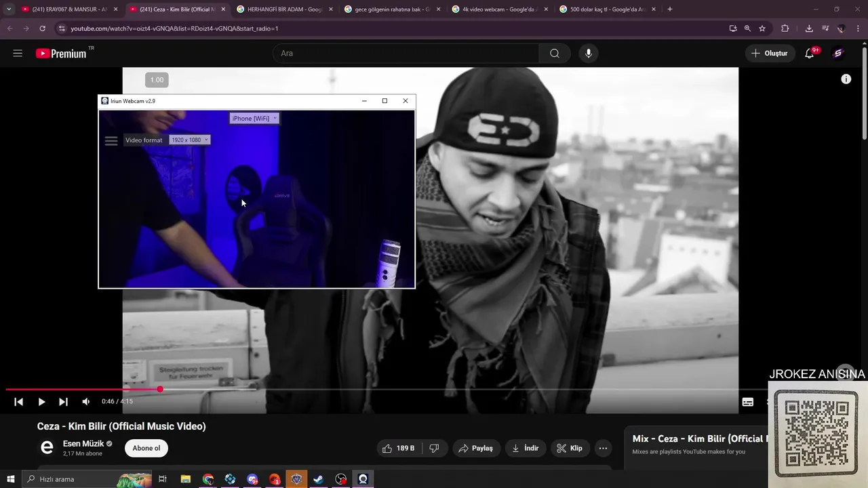The height and width of the screenshot is (488, 868).
Task: Open Steam from taskbar
Action: pos(319,479)
